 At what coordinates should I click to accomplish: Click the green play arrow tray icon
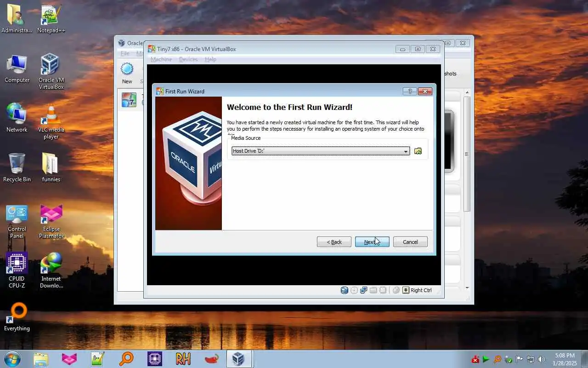click(x=486, y=359)
